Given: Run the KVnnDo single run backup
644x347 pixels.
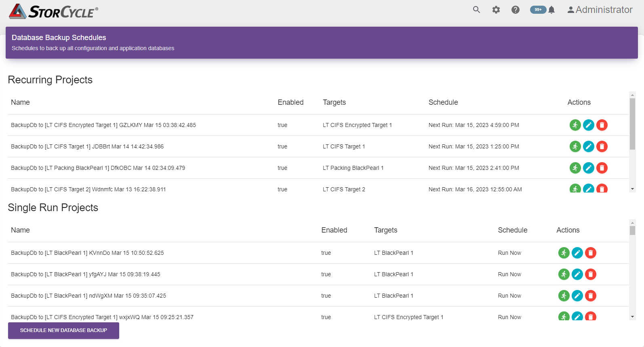Looking at the screenshot, I should click(x=564, y=253).
